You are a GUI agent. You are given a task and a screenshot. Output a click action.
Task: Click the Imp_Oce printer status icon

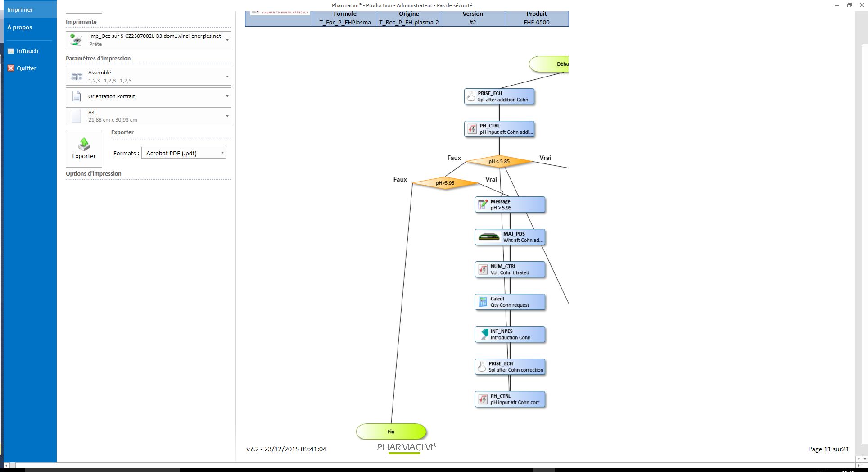[x=76, y=40]
